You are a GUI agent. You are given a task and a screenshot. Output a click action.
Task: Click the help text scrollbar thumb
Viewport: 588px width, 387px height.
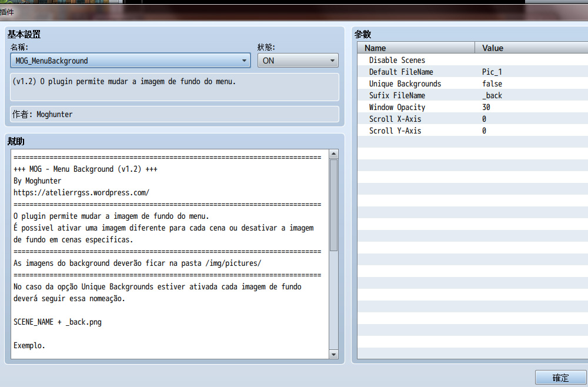pos(333,205)
